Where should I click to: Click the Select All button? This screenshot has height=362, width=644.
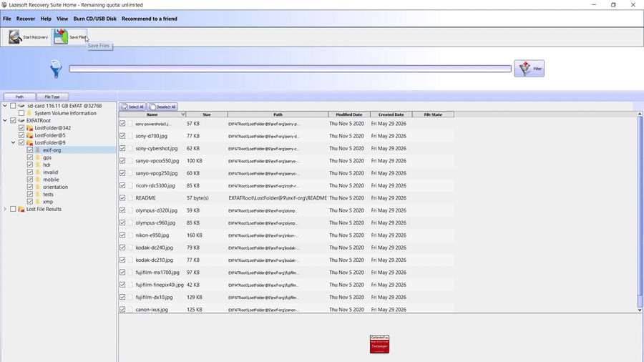(132, 107)
